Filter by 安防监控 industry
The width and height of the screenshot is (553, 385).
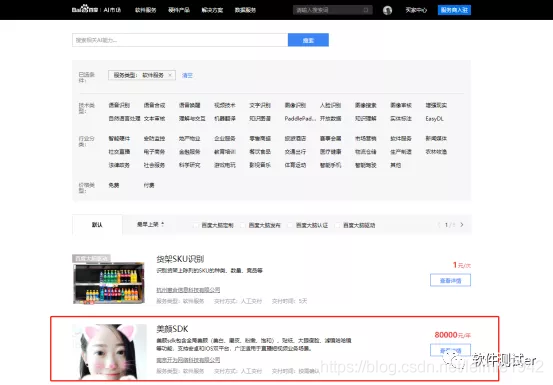(154, 139)
